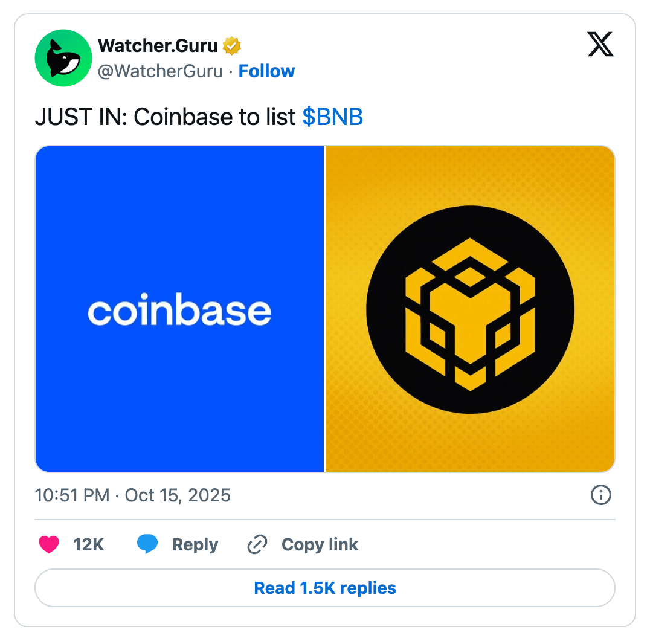Follow the WatcherGuru account
This screenshot has width=650, height=644.
click(x=266, y=71)
